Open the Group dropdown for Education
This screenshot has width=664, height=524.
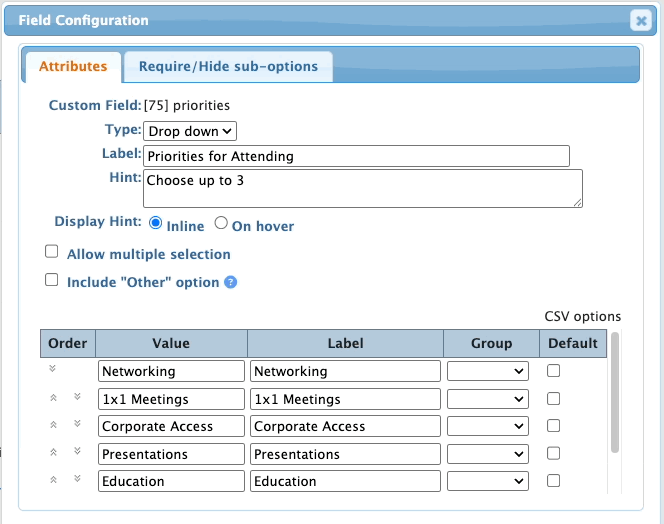tap(488, 481)
